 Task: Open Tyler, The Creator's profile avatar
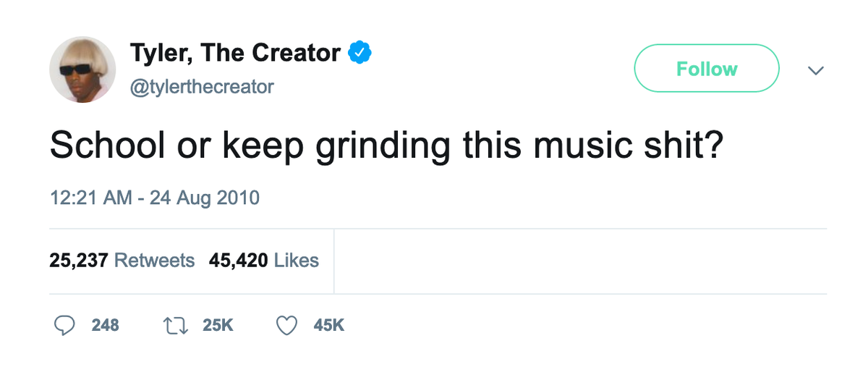82,69
